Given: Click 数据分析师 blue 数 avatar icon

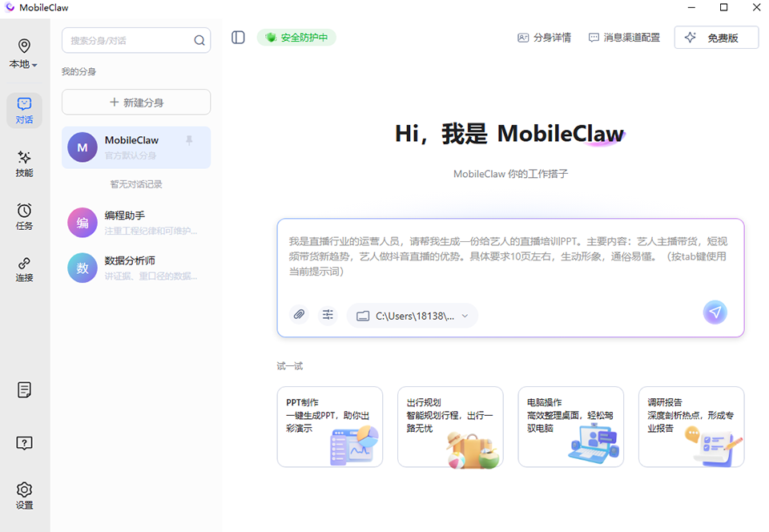Looking at the screenshot, I should (x=83, y=268).
